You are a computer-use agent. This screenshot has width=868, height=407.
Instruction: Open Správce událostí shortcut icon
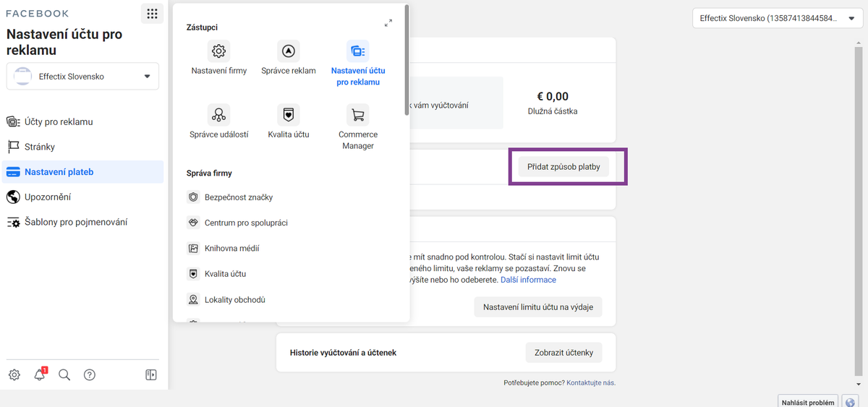coord(218,114)
